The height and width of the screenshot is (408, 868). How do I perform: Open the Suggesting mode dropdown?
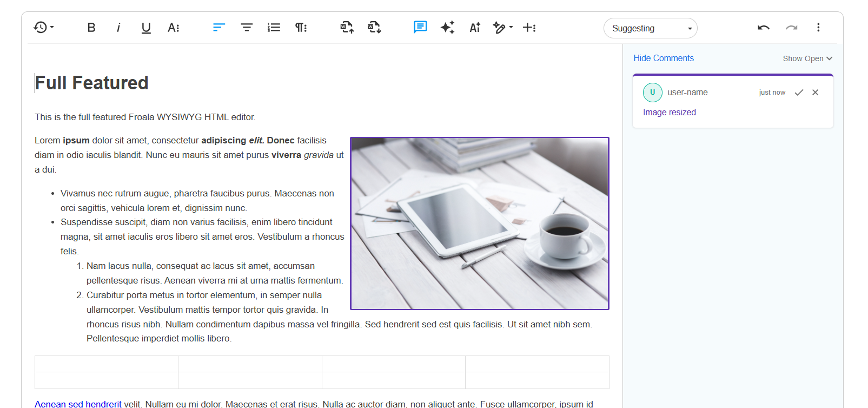pos(651,28)
